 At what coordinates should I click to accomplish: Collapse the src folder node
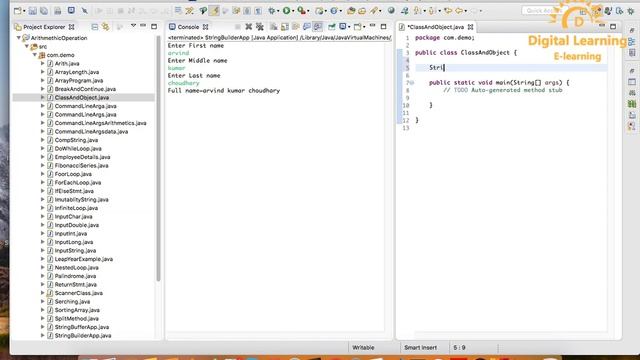pos(27,47)
